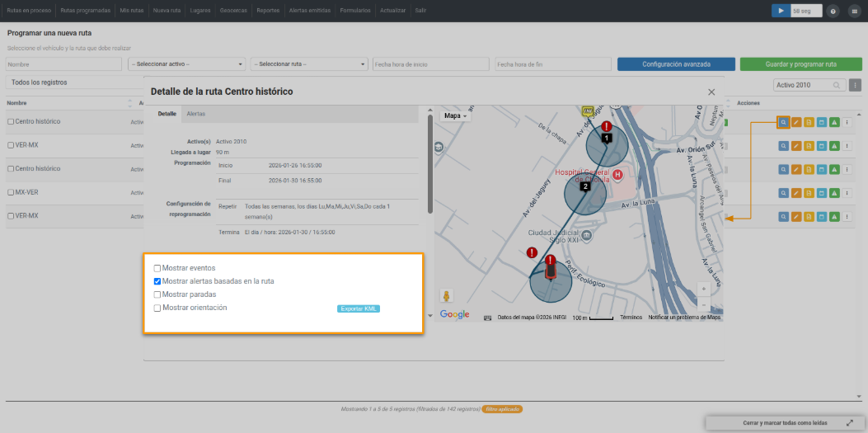Open the green alert triangle icon for MX-VER
The width and height of the screenshot is (868, 433).
coord(834,193)
